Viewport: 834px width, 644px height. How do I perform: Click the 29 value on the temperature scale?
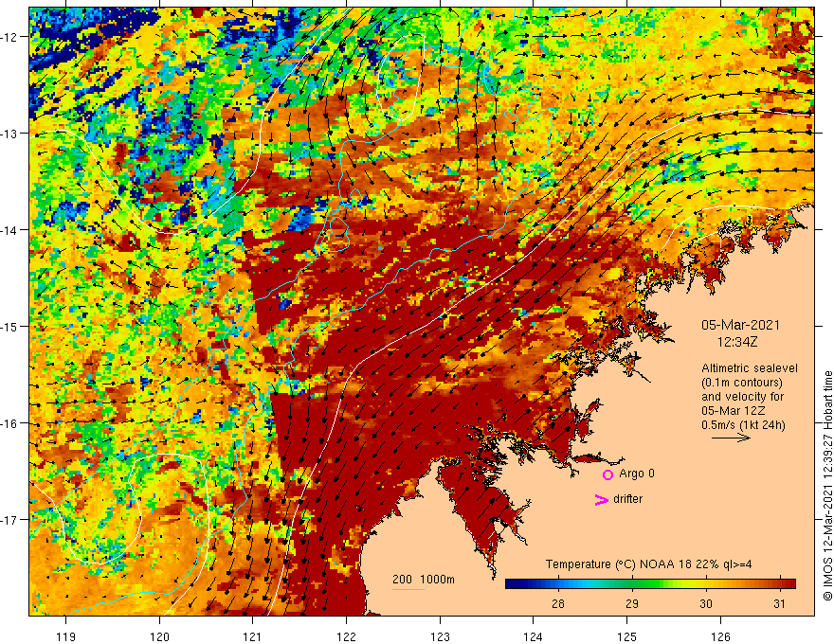pyautogui.click(x=632, y=603)
